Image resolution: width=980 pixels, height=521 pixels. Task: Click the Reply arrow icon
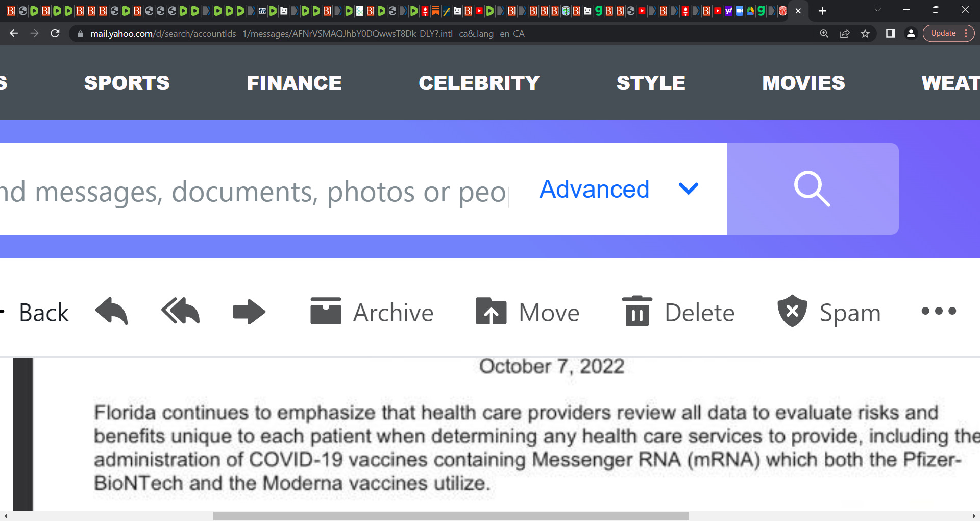point(112,311)
